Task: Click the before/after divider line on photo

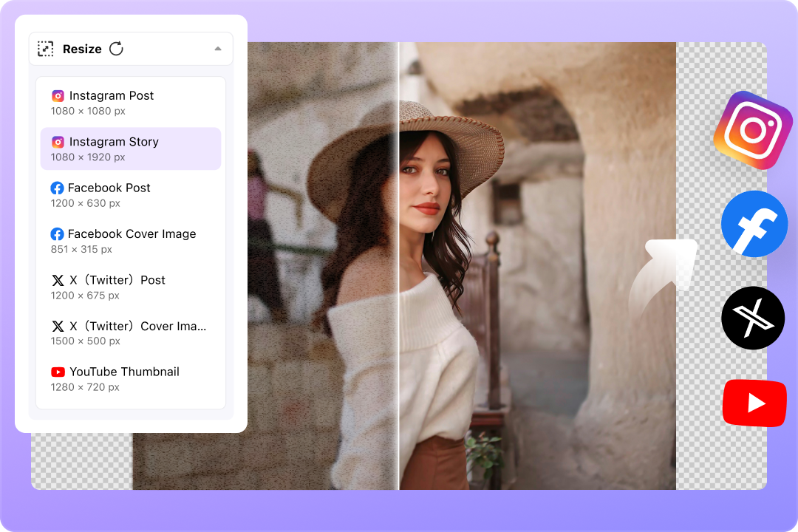Action: point(398,266)
